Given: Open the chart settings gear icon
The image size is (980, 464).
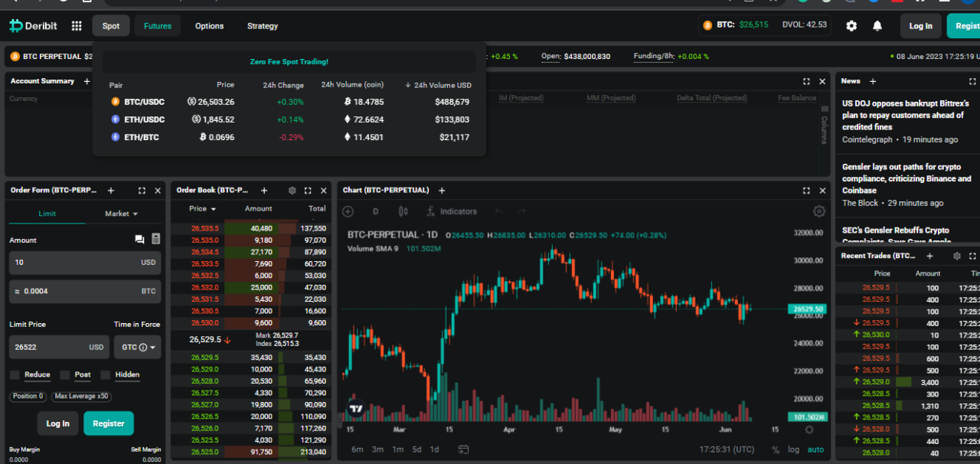Looking at the screenshot, I should pos(818,211).
